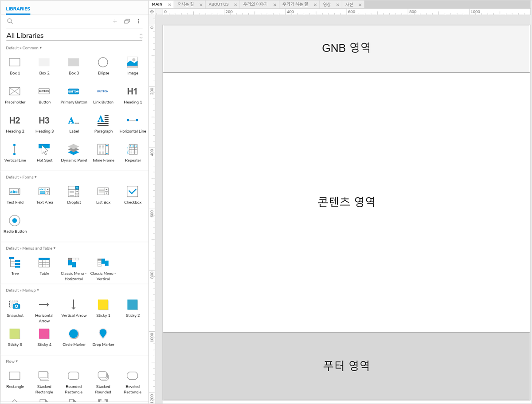Image resolution: width=532 pixels, height=404 pixels.
Task: Open the library options three-dot menu
Action: click(138, 21)
